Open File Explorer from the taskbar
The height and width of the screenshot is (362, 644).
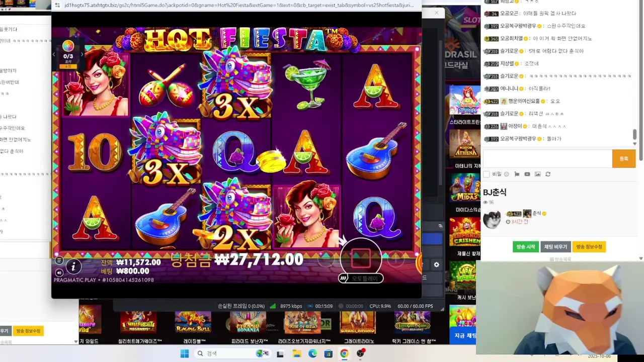coord(296,353)
